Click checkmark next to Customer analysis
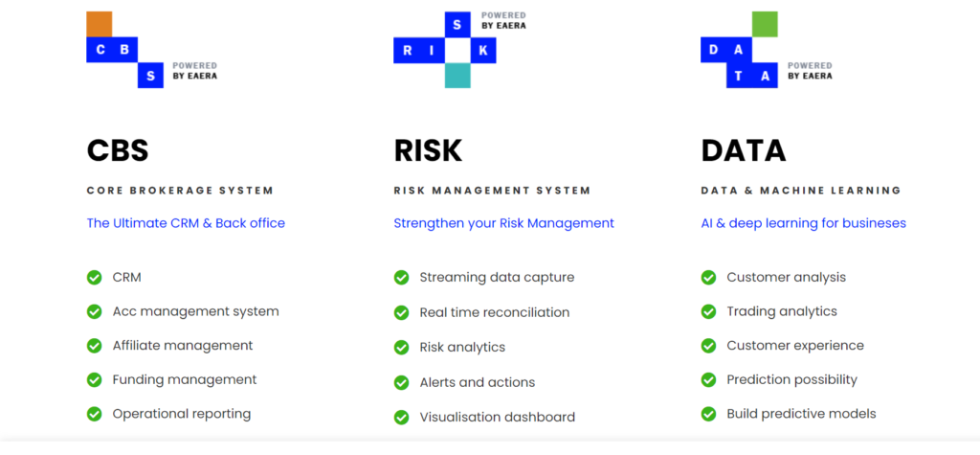980x455 pixels. (x=708, y=277)
